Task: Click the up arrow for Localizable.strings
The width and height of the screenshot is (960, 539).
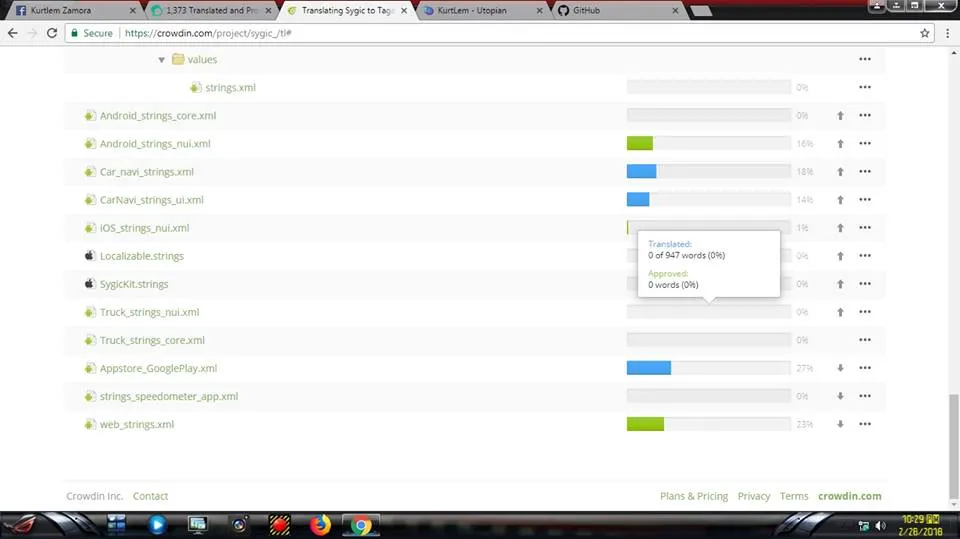Action: [x=840, y=256]
